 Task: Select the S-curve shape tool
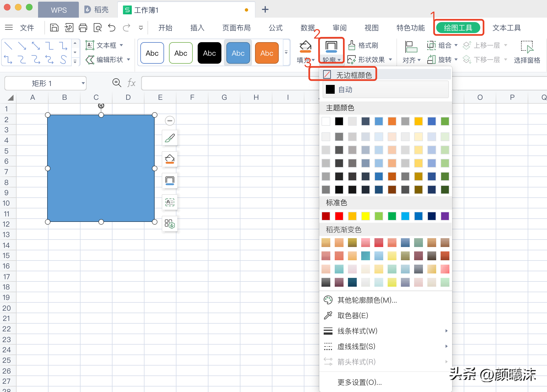63,59
